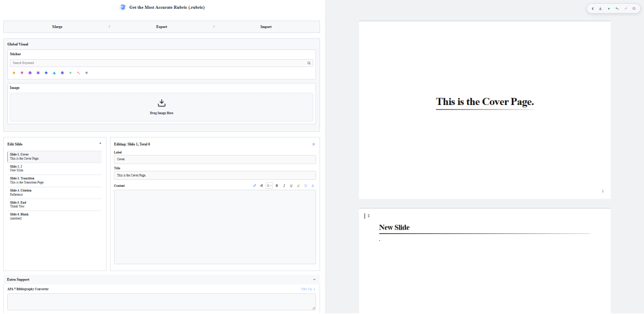Collapse the preview with left chevron
Screen dimensions: 644x314
click(593, 9)
